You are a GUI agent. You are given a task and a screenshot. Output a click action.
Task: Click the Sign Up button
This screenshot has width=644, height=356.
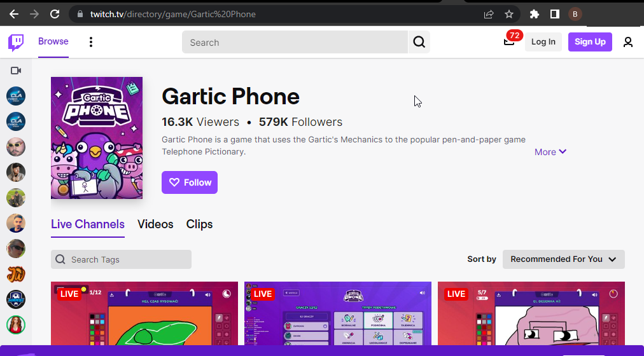(590, 42)
